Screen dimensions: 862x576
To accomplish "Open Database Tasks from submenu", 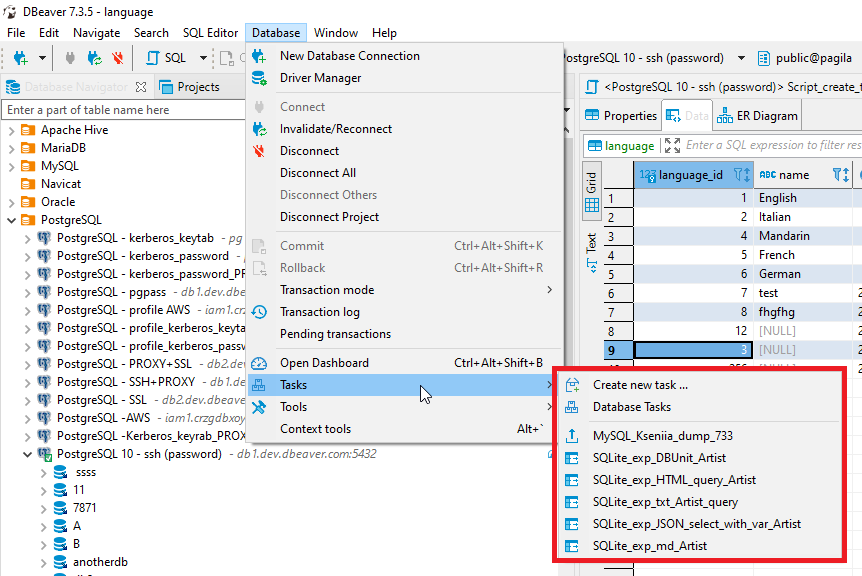I will (x=700, y=407).
